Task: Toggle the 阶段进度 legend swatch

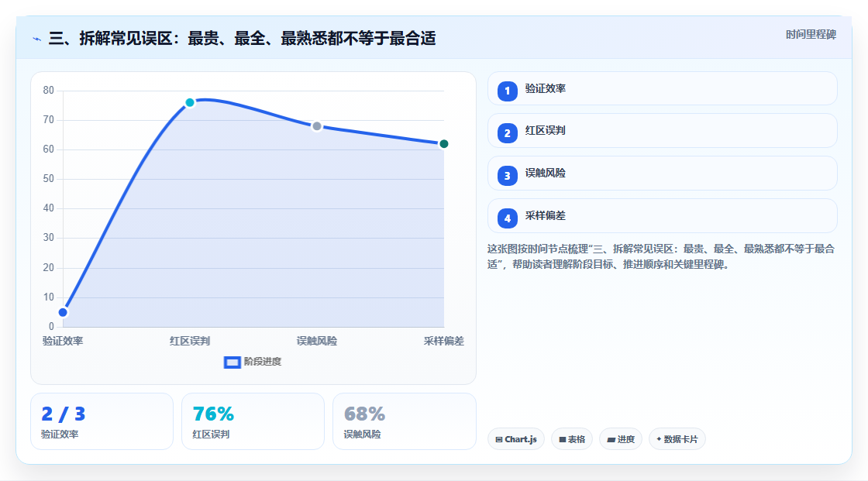Action: 232,362
